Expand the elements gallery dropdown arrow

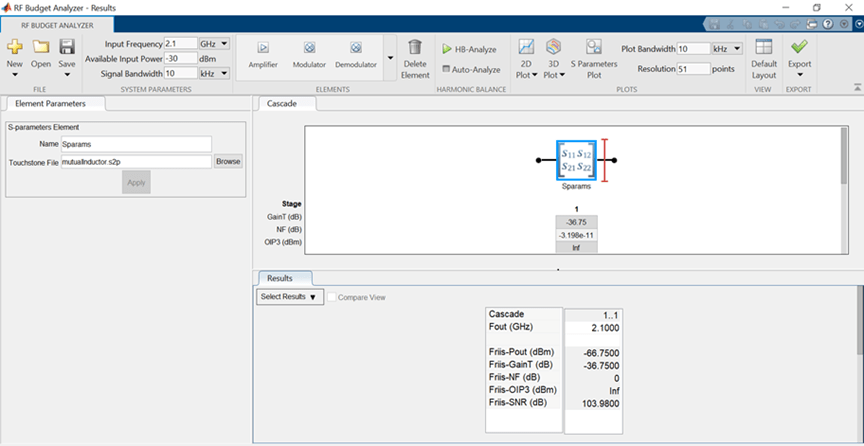tap(389, 59)
